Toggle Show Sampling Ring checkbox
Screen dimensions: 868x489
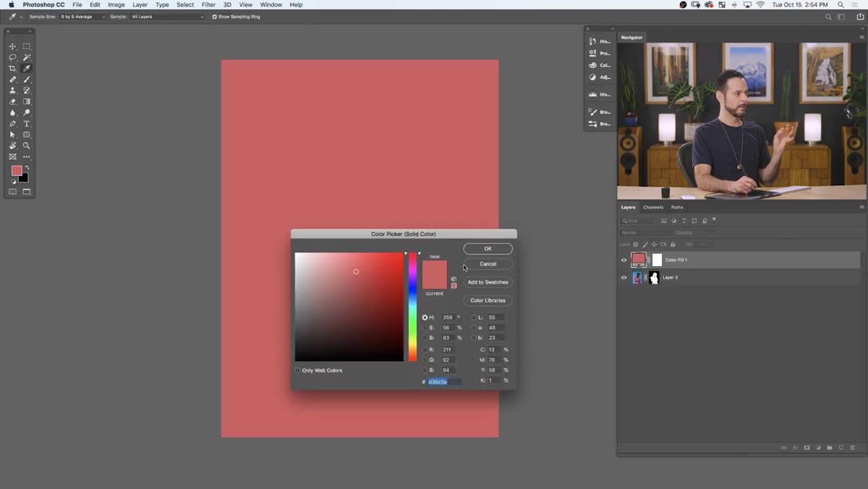point(214,17)
